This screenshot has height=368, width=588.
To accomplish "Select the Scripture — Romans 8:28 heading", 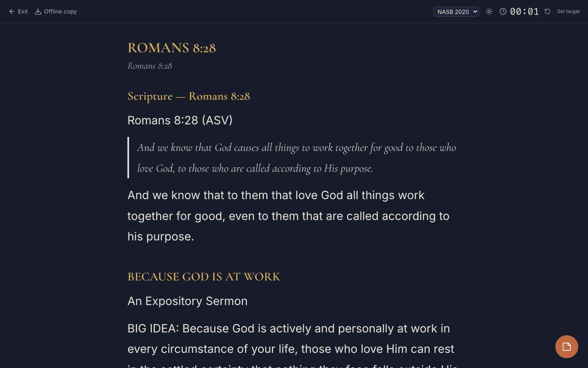I will [x=189, y=96].
